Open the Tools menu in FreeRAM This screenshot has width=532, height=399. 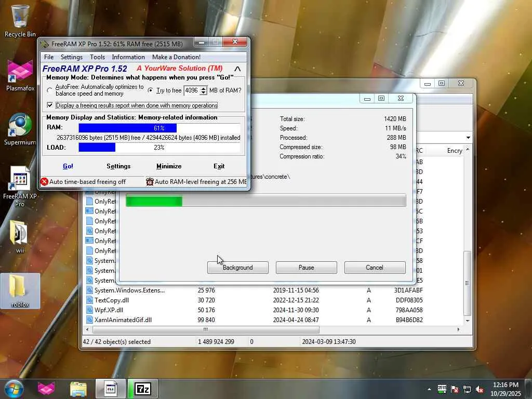97,57
